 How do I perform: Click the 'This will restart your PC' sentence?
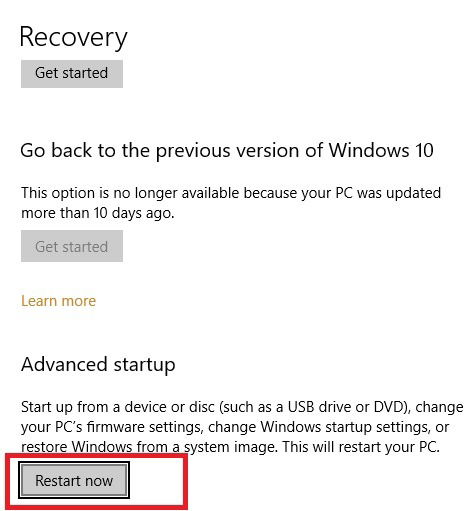[361, 447]
